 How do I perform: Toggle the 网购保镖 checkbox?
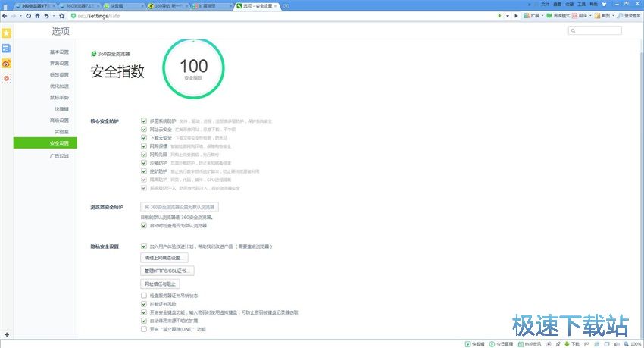click(x=144, y=146)
